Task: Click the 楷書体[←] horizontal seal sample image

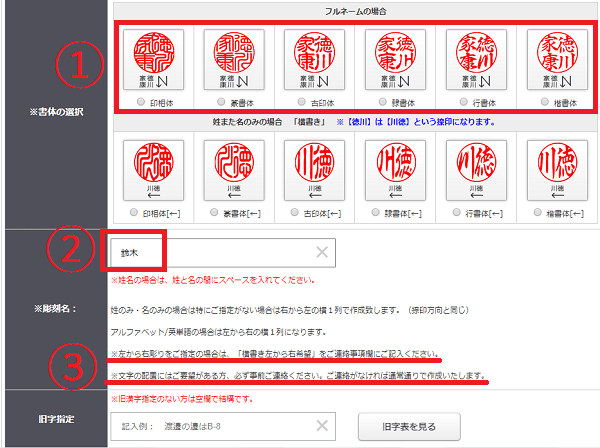Action: coord(558,170)
